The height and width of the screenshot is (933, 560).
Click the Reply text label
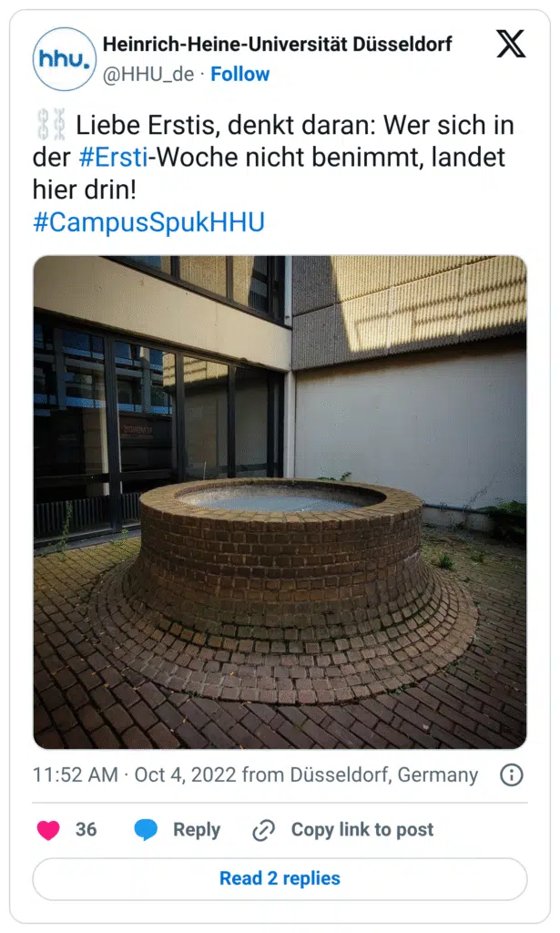(x=197, y=830)
